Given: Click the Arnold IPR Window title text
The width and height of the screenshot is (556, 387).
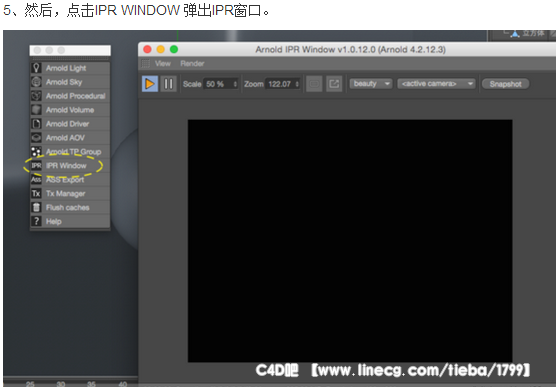Looking at the screenshot, I should click(x=350, y=49).
